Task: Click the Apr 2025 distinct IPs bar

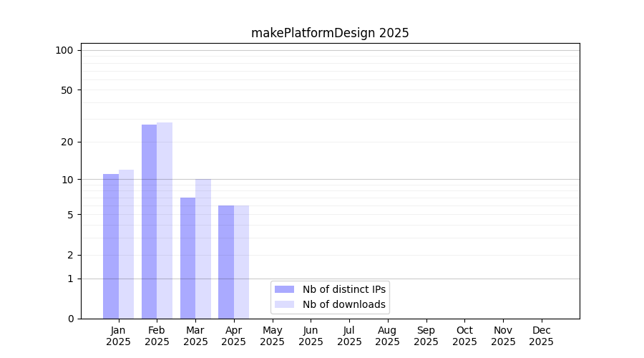Action: click(226, 262)
